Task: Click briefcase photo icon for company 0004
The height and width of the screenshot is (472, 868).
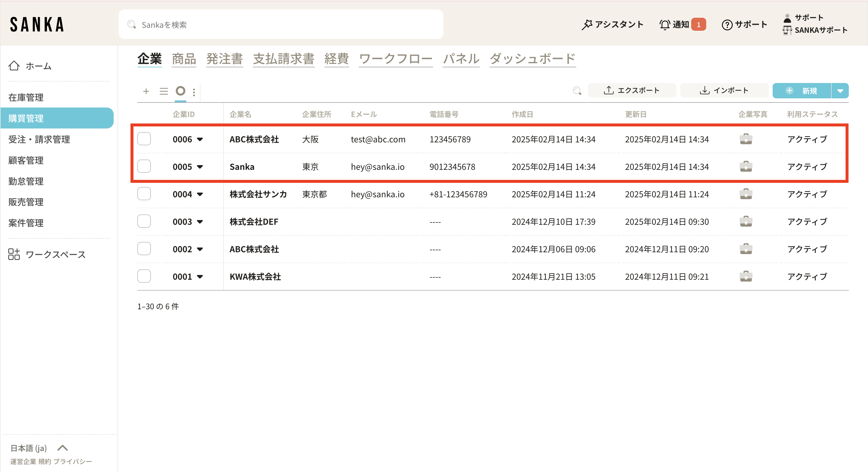Action: click(x=746, y=194)
